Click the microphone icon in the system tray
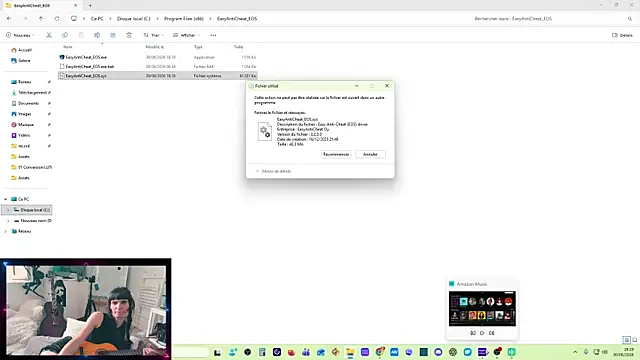This screenshot has height=360, width=640. coord(586,352)
